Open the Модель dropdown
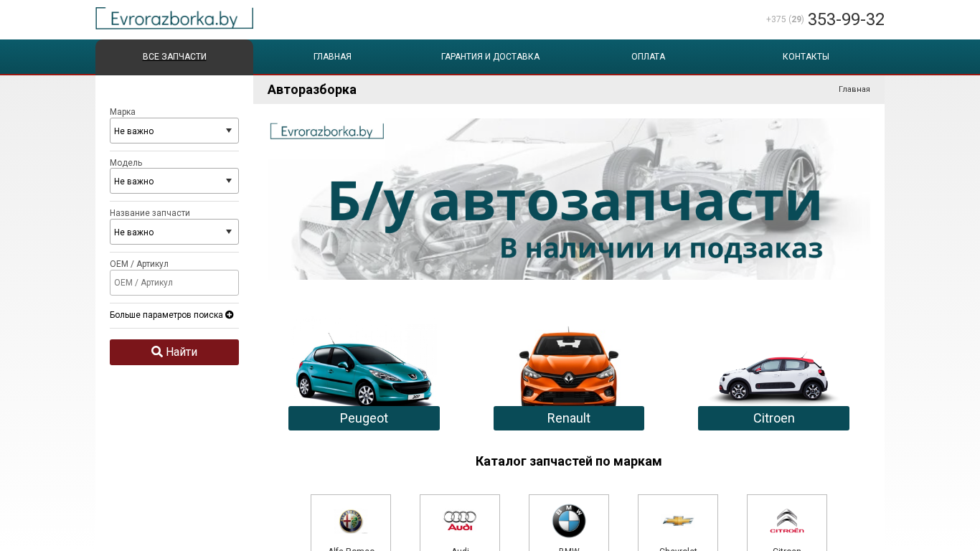Screen dimensions: 980x551 pos(174,181)
